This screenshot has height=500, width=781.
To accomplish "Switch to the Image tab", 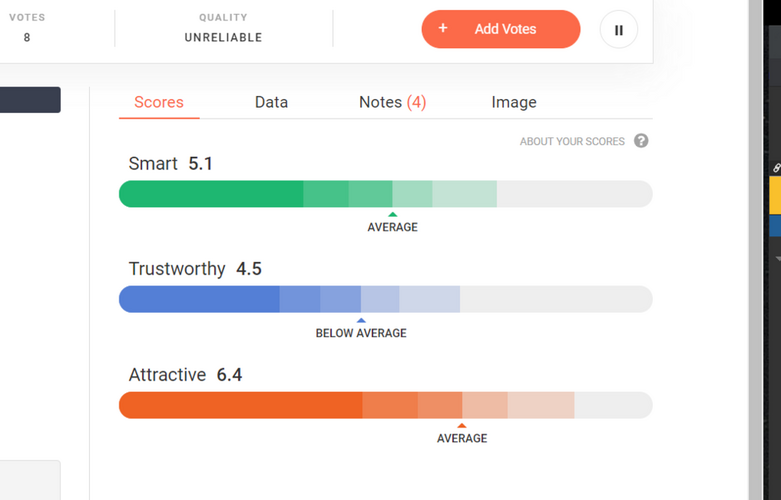I will [x=514, y=102].
